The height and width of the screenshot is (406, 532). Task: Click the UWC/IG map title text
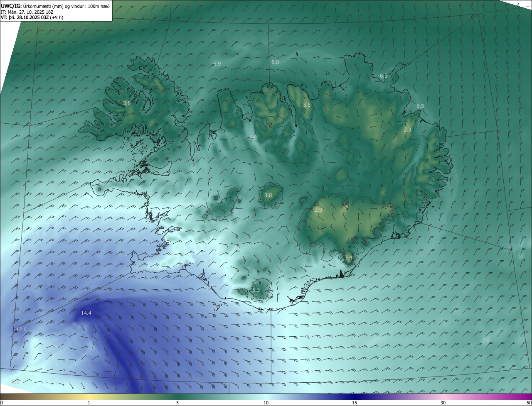pyautogui.click(x=11, y=6)
